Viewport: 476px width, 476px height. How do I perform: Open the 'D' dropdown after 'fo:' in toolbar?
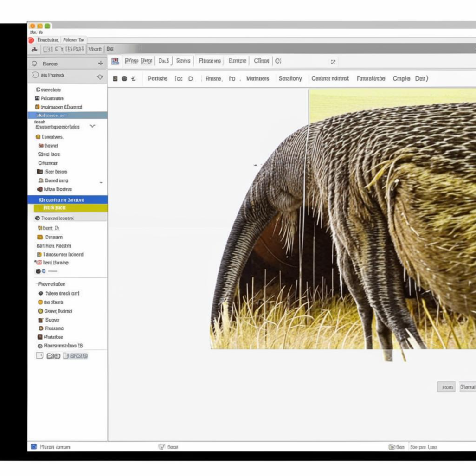(x=191, y=78)
